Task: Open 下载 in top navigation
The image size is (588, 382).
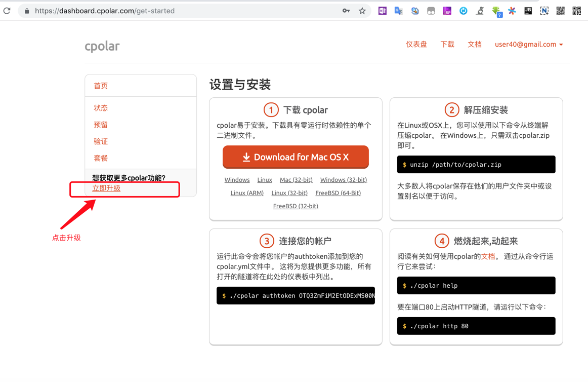Action: (x=447, y=44)
